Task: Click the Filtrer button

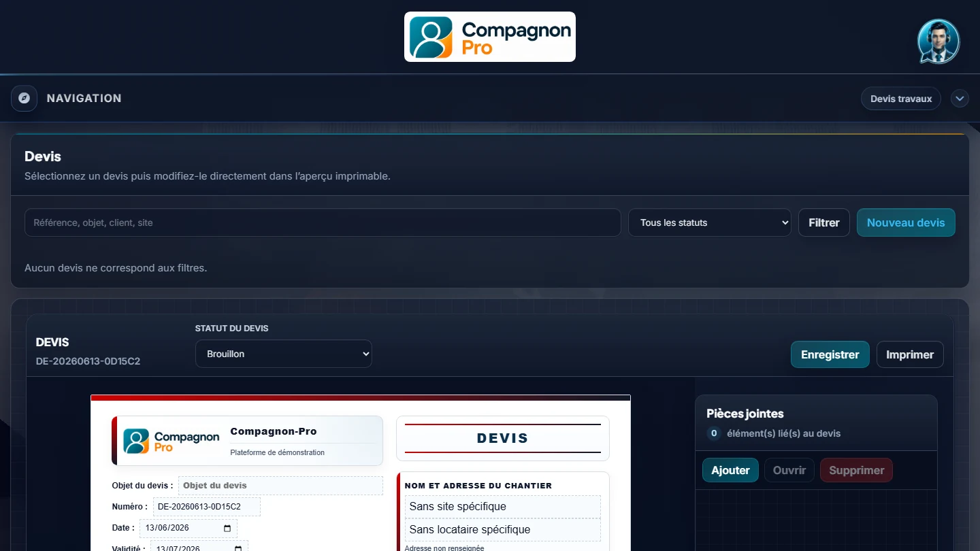Action: click(x=824, y=222)
